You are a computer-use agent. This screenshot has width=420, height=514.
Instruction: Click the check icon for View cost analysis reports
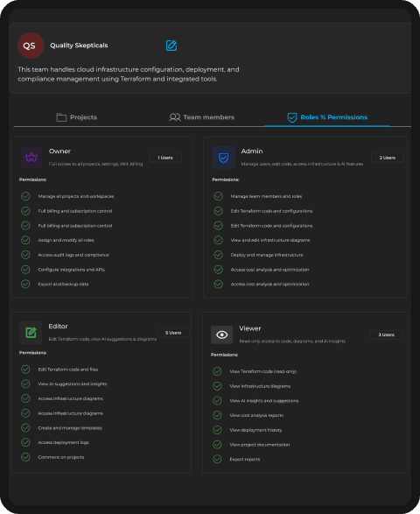(x=217, y=415)
